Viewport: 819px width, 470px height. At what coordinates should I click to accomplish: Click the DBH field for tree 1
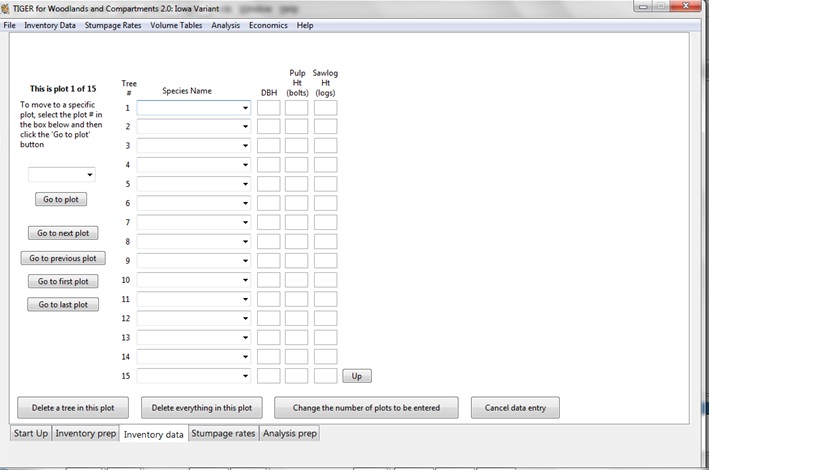268,108
